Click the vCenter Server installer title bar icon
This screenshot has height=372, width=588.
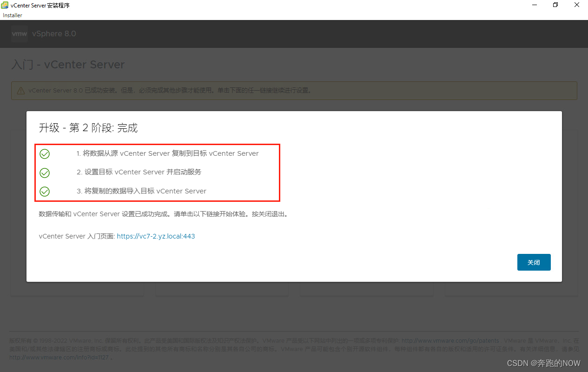tap(5, 5)
